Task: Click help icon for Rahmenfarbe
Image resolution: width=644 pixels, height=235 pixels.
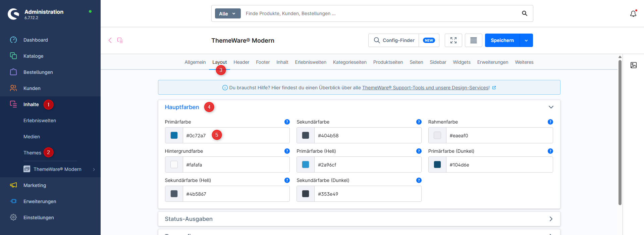Action: click(550, 122)
